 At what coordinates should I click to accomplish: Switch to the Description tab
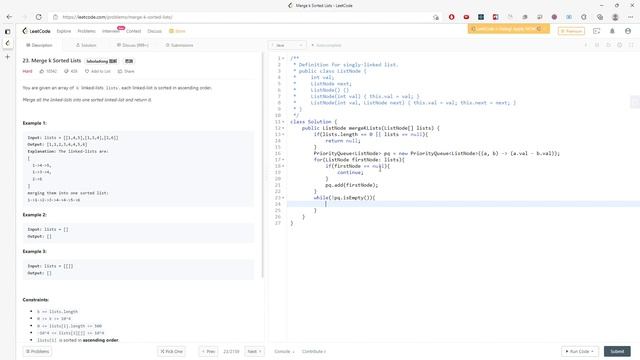pos(39,45)
